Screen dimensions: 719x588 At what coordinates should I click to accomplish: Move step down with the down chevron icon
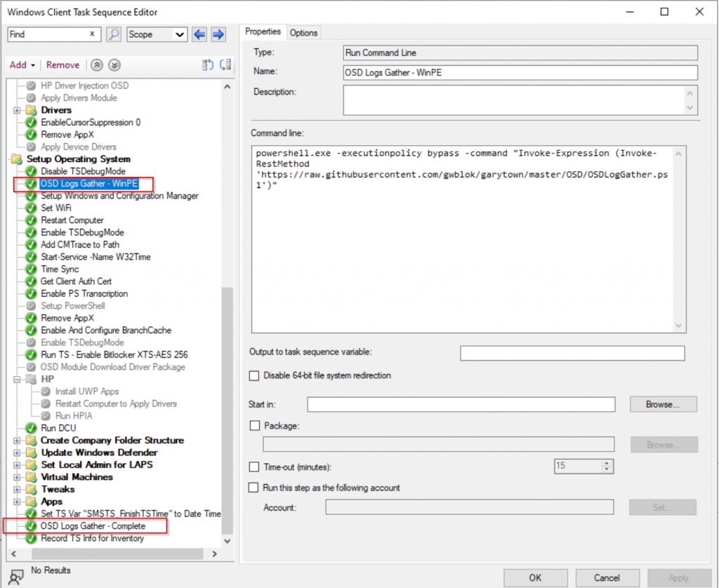point(114,65)
